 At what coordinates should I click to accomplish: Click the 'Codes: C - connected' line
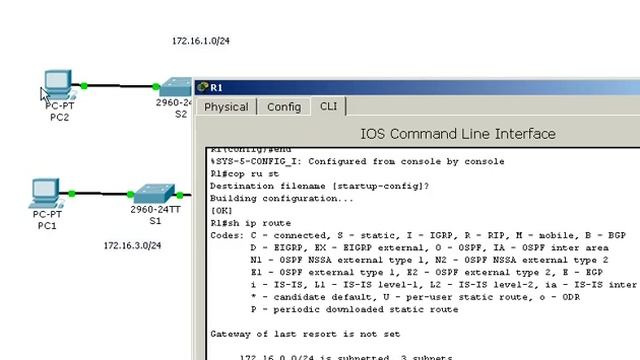pyautogui.click(x=418, y=236)
